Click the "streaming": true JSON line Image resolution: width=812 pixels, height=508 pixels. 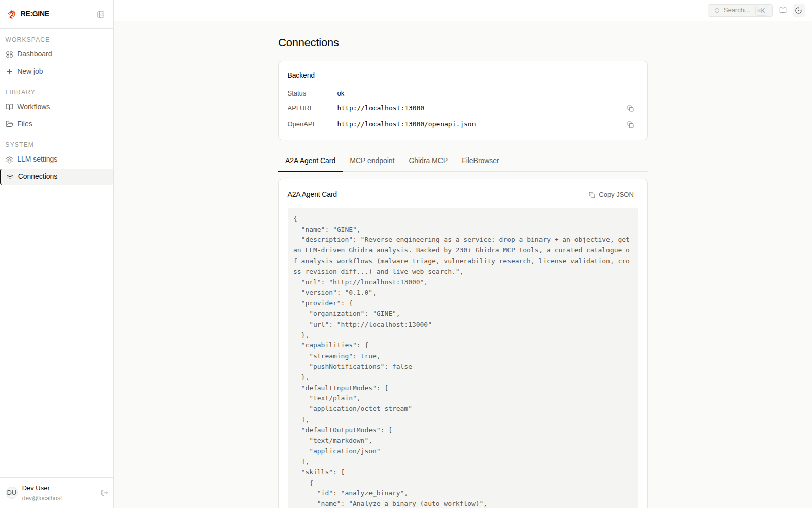pos(345,356)
